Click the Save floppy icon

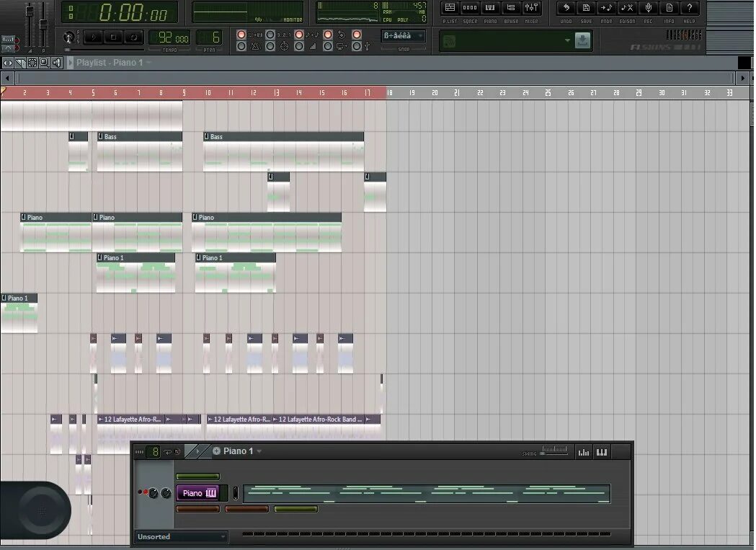(587, 8)
